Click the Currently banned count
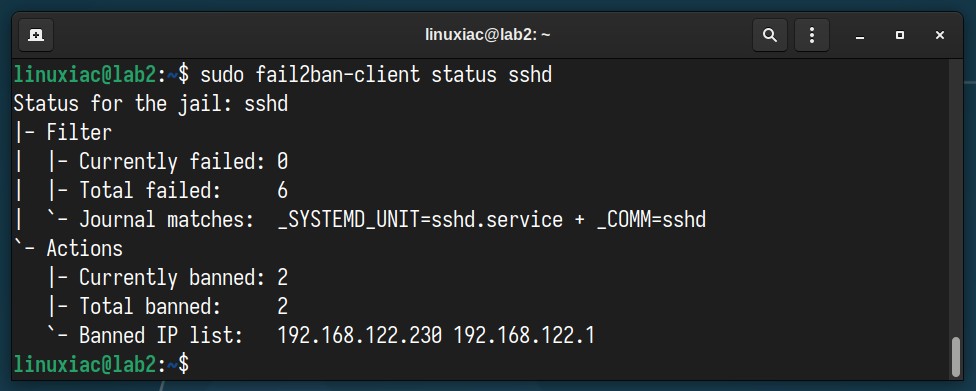The image size is (976, 391). coord(283,277)
